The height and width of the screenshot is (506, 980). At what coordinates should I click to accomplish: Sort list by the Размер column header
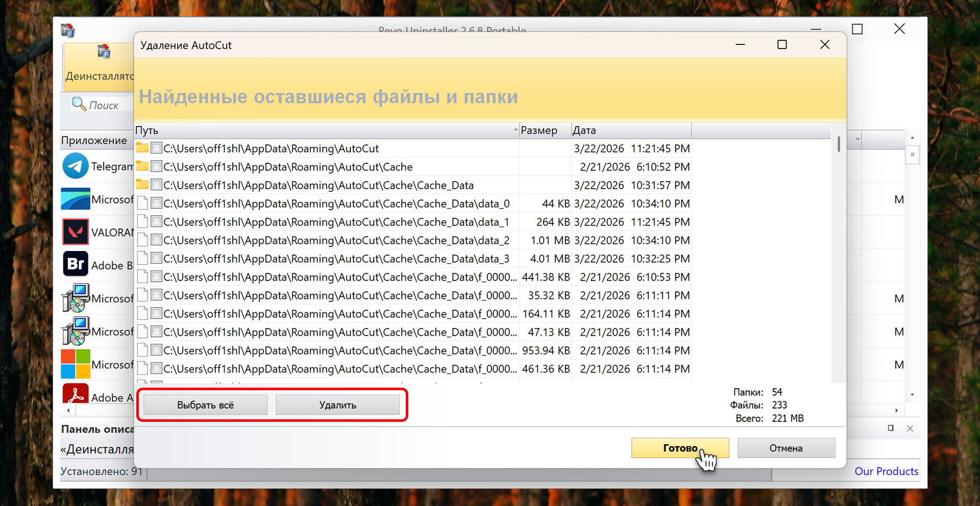click(544, 131)
